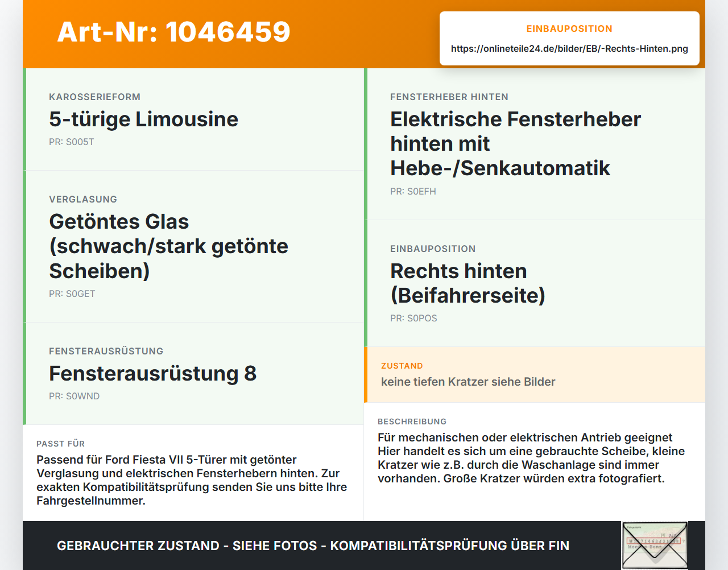Screen dimensions: 728x570
Task: Click the KAROSSERIEFORM category label
Action: [94, 97]
